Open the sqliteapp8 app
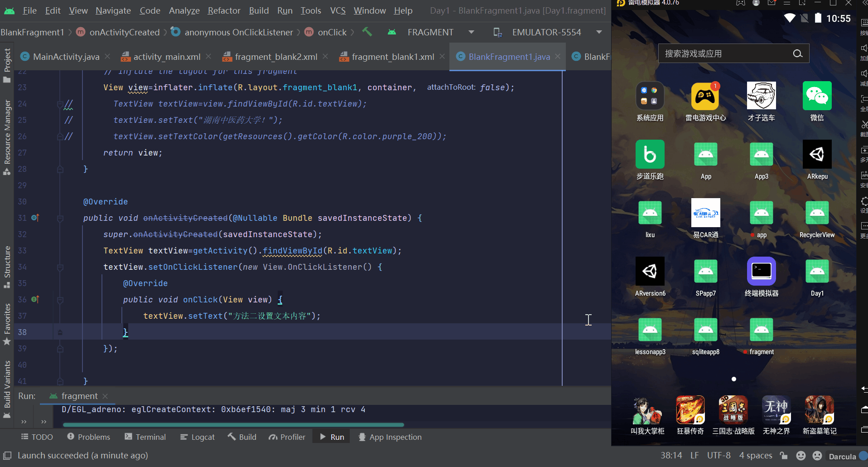Viewport: 868px width, 467px height. coord(705,330)
